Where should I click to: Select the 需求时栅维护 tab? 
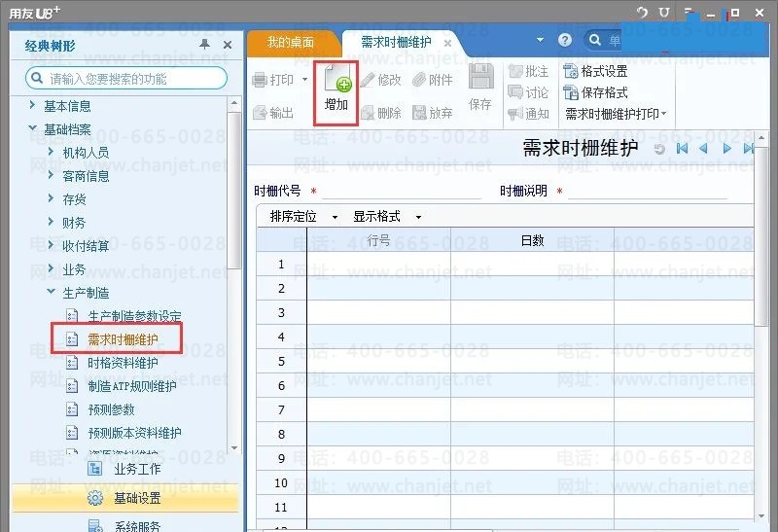[396, 42]
